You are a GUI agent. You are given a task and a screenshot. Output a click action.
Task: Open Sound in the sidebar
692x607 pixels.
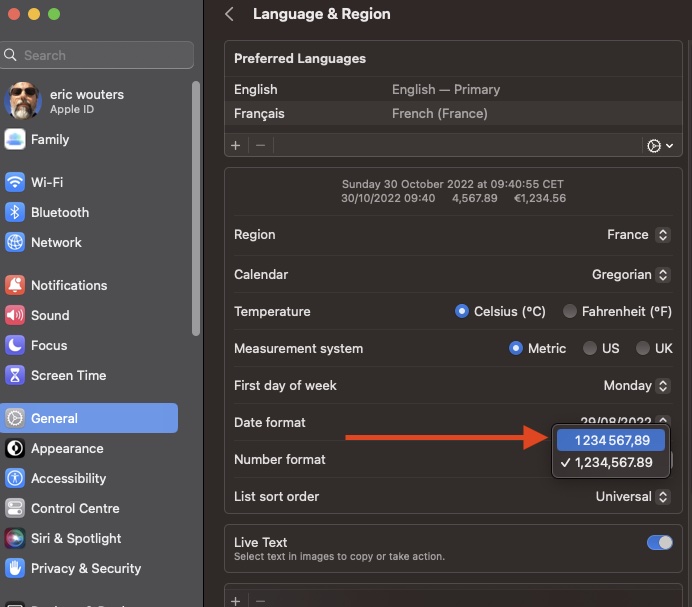point(50,315)
